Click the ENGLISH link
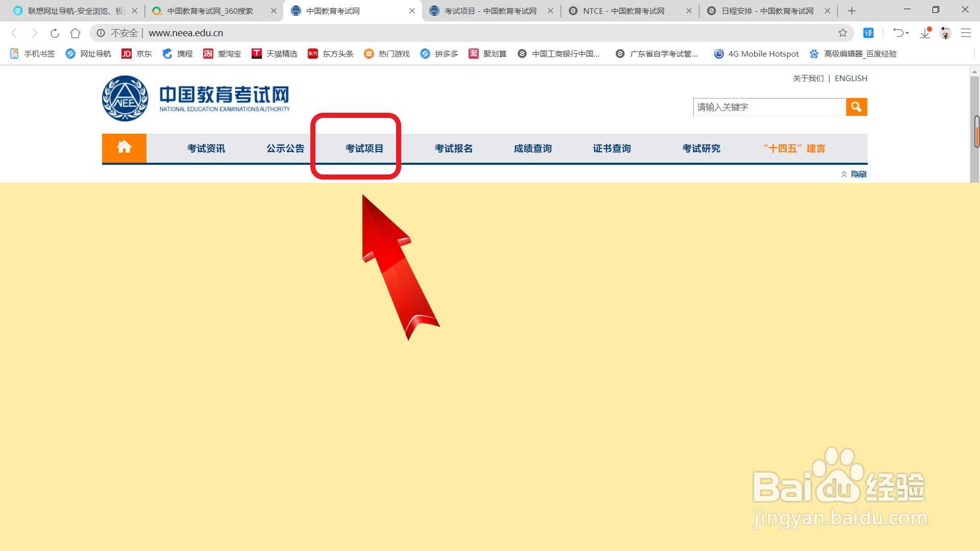 coord(850,78)
